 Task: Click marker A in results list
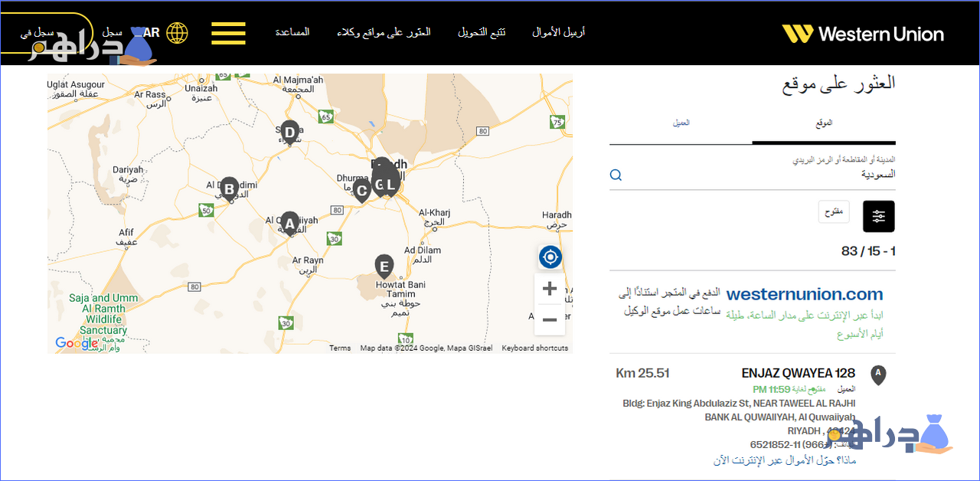pos(878,375)
